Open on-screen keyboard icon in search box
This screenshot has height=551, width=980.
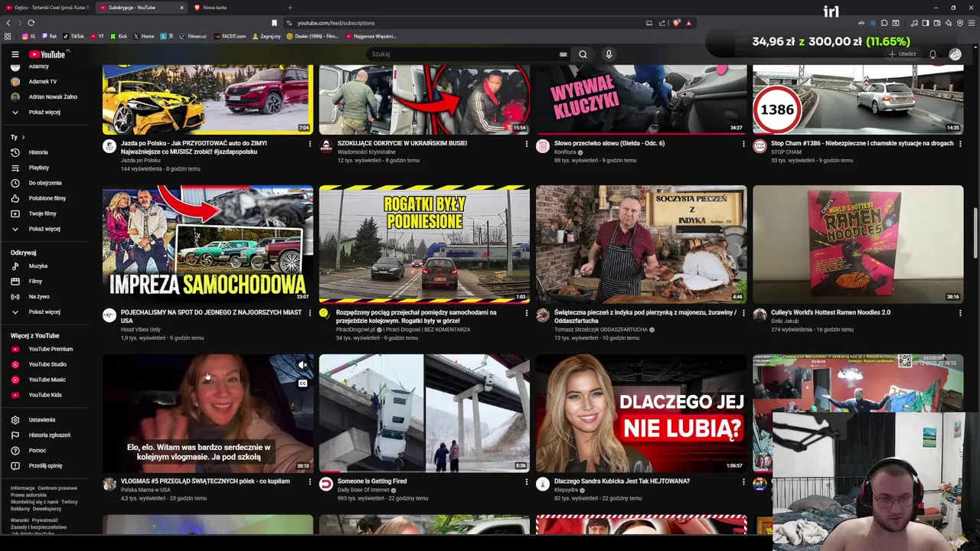pos(563,54)
